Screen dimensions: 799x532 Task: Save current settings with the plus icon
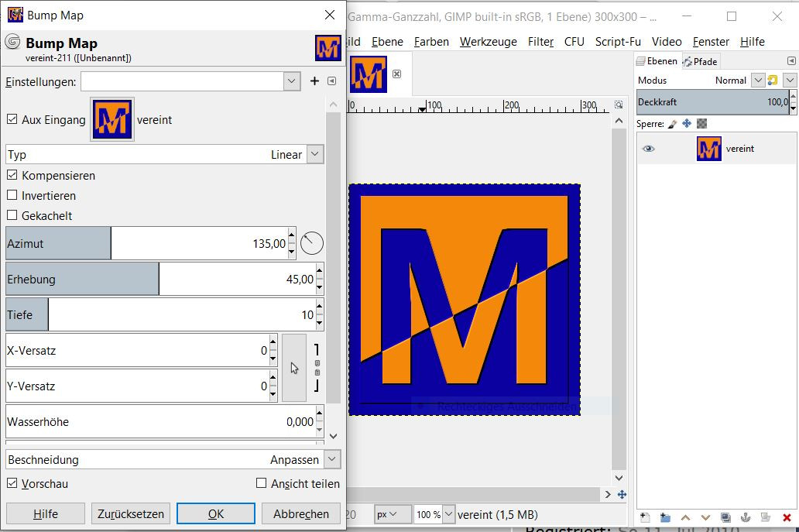(x=314, y=81)
